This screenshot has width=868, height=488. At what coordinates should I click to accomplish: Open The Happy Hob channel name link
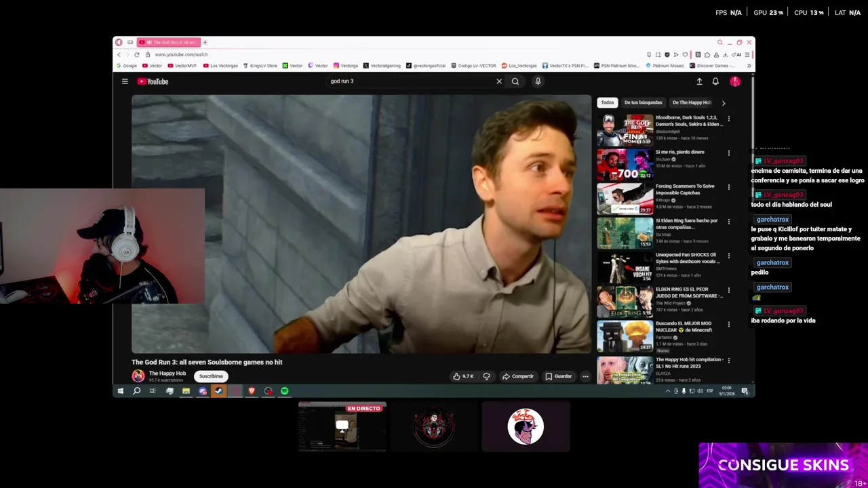[167, 373]
